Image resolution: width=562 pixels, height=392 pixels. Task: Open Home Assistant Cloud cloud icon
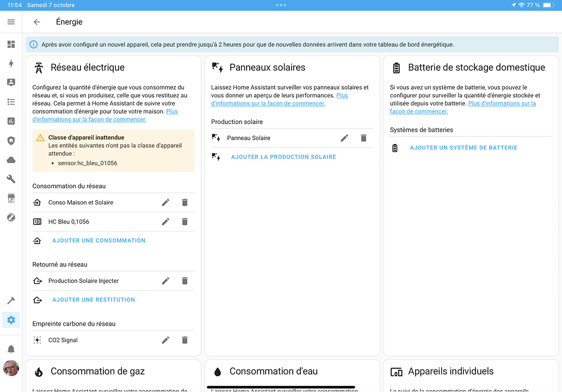point(11,160)
